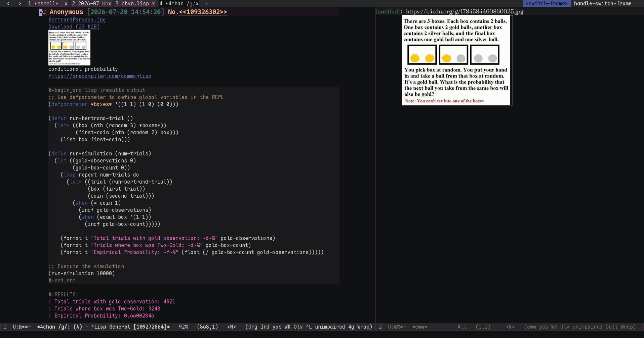Click the #+RESULTS: keyword
Viewport: 644px width, 338px height.
coord(63,295)
